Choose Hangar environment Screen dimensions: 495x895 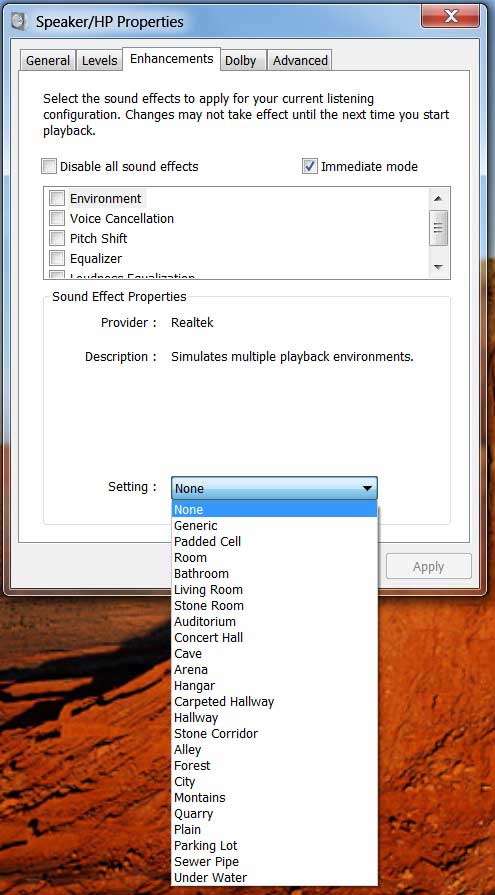[x=275, y=686]
